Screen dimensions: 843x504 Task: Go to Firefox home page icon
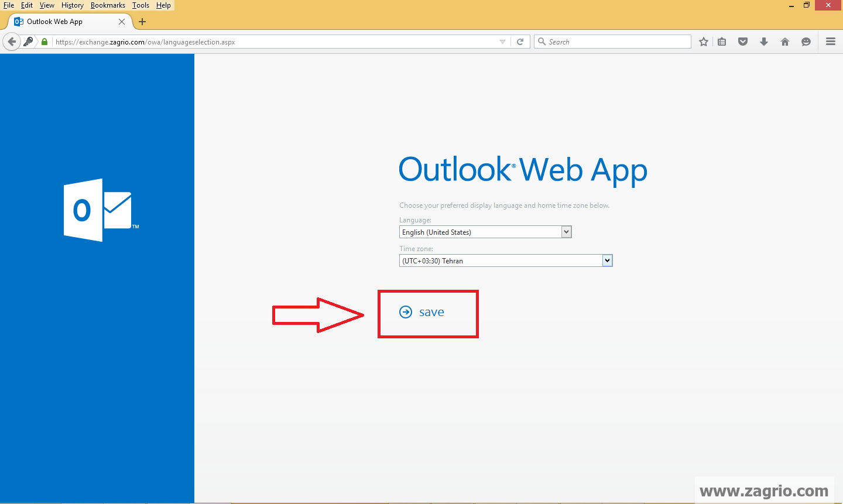point(785,42)
